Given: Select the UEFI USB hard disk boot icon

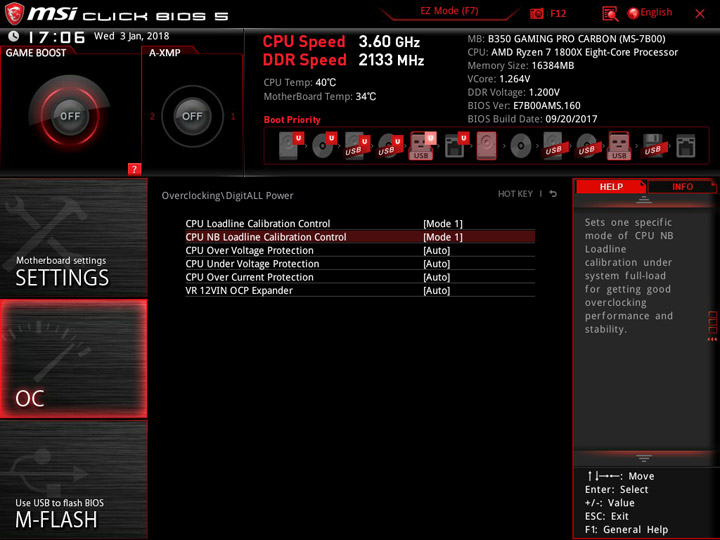Looking at the screenshot, I should [357, 146].
